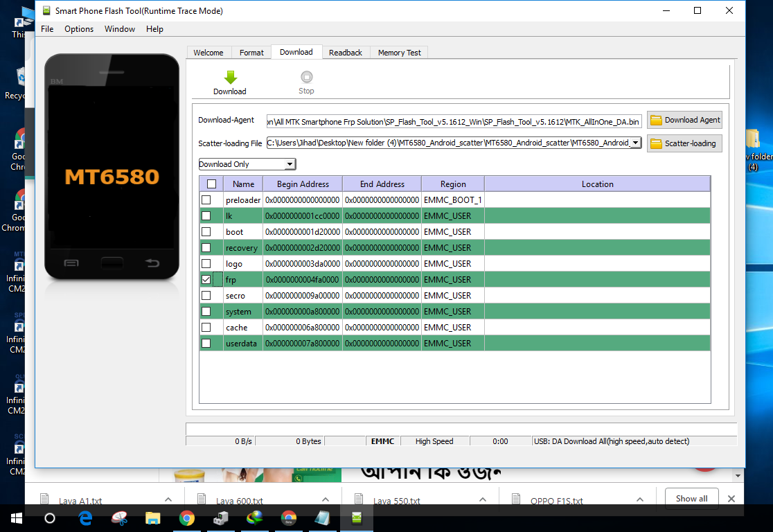Image resolution: width=773 pixels, height=532 pixels.
Task: Open File Explorer from the taskbar
Action: pos(153,518)
